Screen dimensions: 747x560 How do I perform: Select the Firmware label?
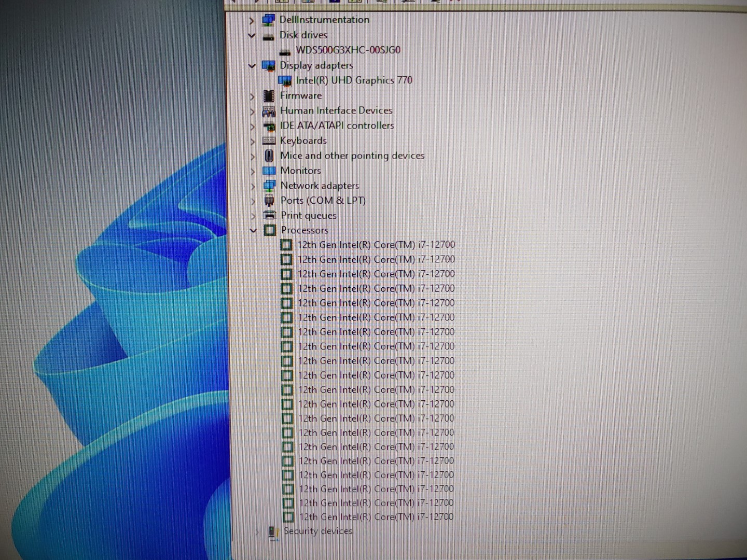(301, 95)
